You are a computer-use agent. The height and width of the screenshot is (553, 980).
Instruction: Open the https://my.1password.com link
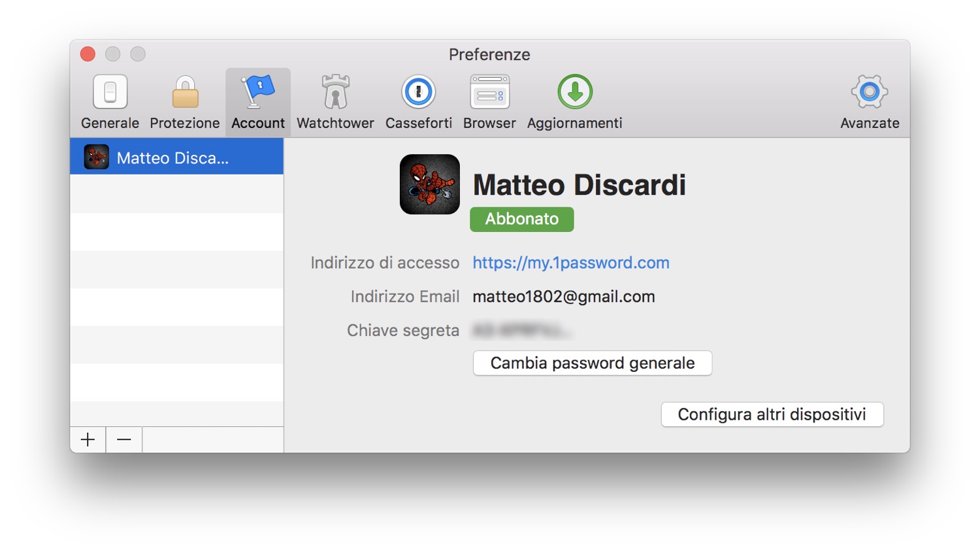570,263
